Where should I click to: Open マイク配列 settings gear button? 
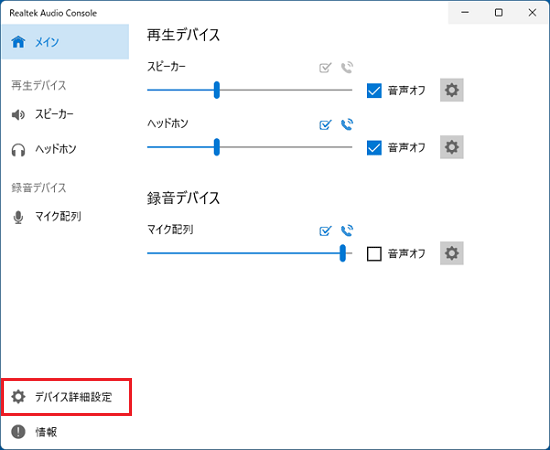pyautogui.click(x=452, y=253)
